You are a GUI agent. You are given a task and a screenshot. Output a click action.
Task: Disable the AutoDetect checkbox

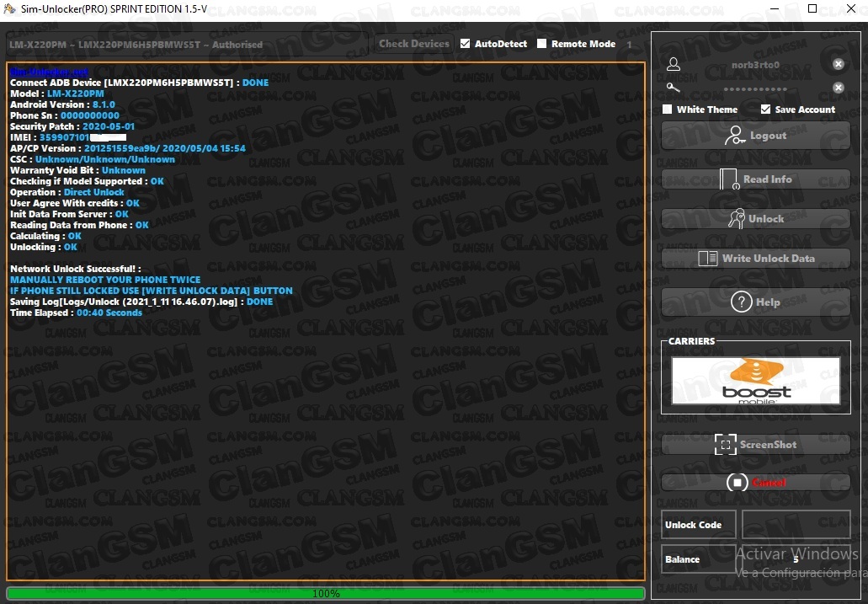(465, 44)
